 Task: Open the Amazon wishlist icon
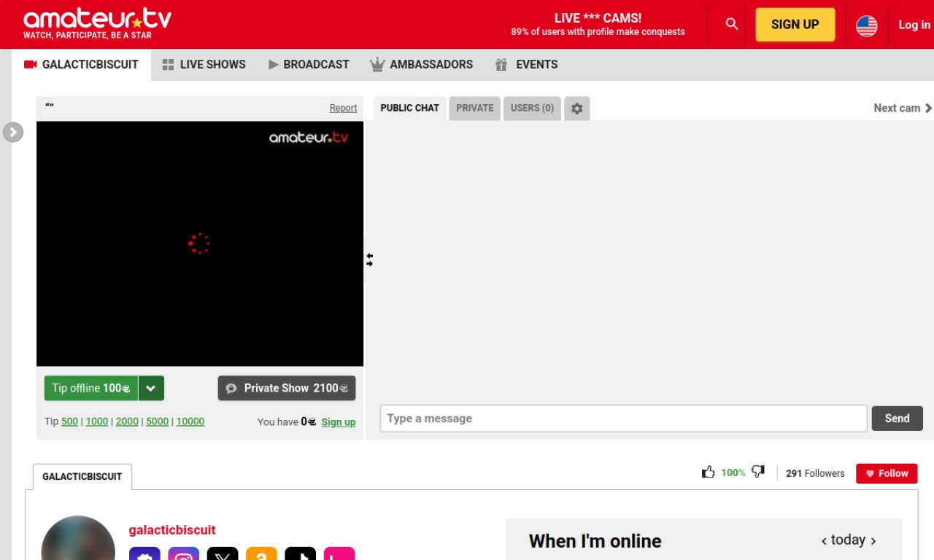261,554
